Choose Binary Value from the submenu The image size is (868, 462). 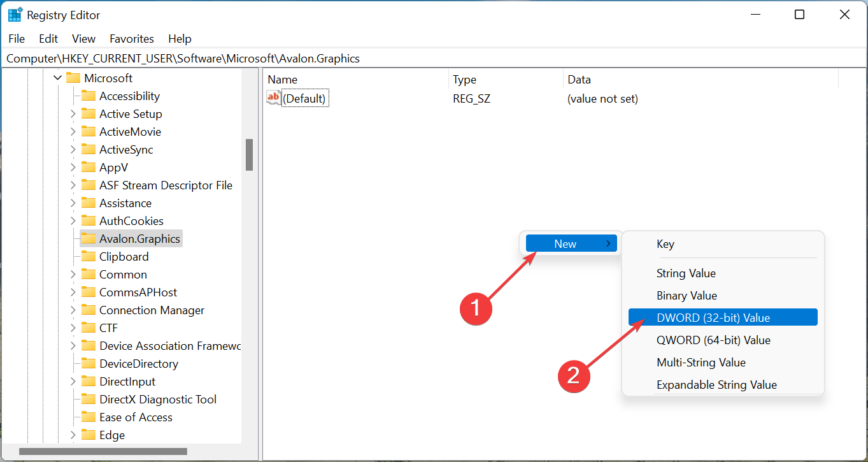coord(723,296)
